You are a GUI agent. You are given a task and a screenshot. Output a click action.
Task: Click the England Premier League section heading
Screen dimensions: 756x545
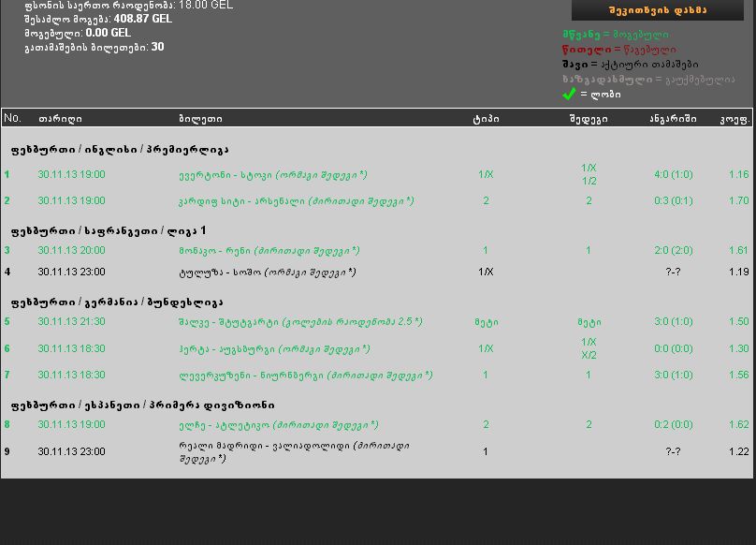[120, 150]
